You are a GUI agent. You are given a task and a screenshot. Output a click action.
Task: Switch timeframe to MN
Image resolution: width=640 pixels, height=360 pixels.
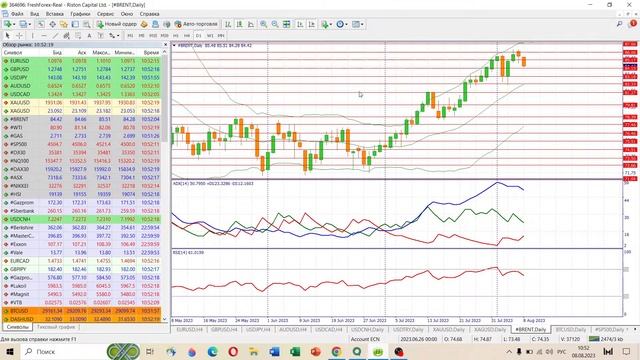[221, 36]
